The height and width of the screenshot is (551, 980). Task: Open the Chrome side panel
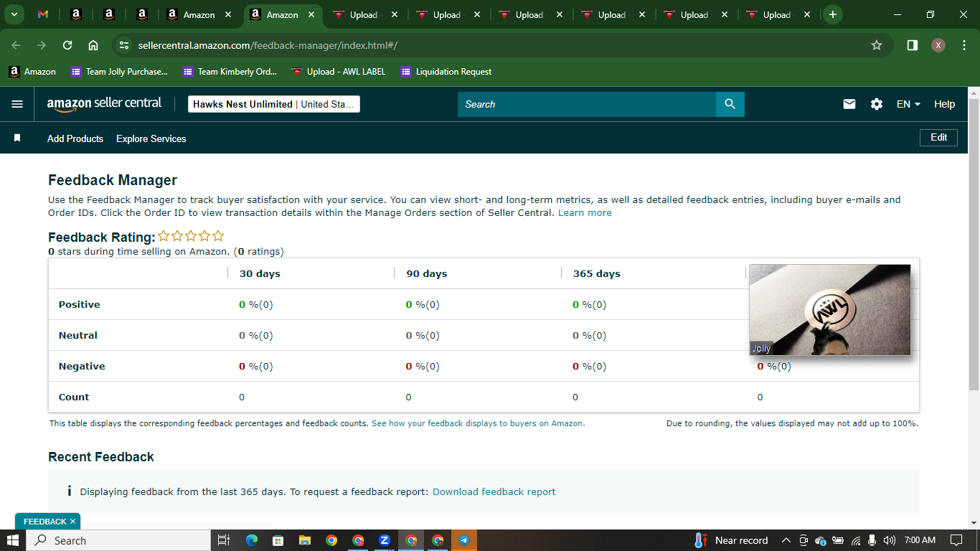[x=913, y=45]
